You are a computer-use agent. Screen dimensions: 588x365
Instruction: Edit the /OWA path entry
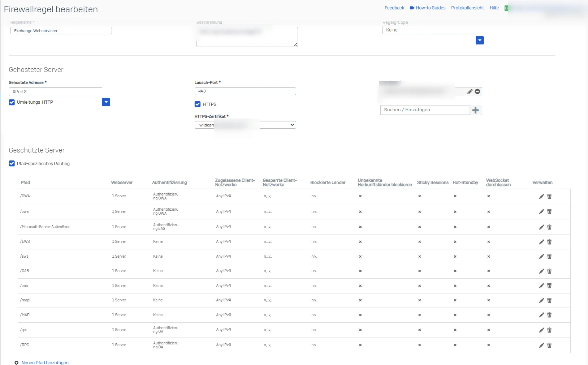541,196
